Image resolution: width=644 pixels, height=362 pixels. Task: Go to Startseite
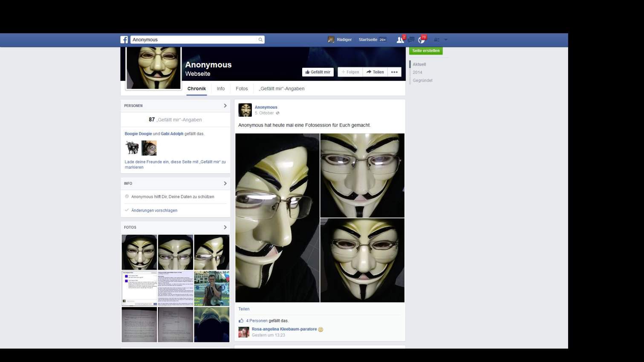click(x=368, y=40)
